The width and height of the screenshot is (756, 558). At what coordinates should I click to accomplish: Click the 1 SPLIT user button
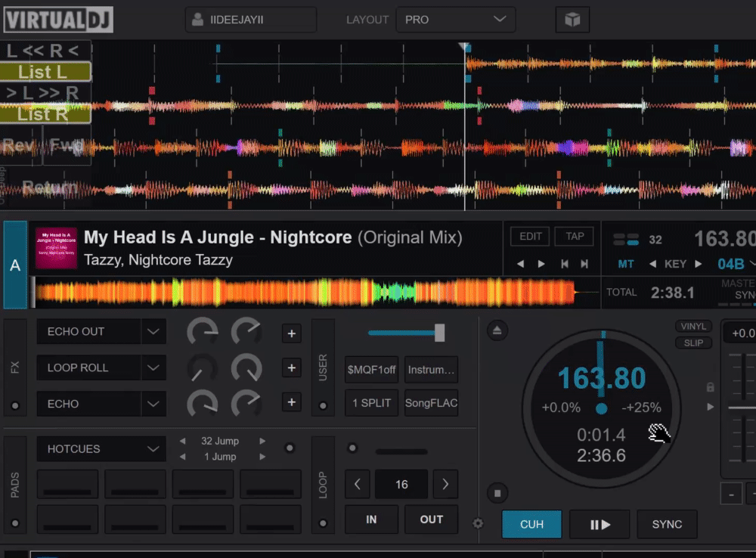tap(371, 403)
